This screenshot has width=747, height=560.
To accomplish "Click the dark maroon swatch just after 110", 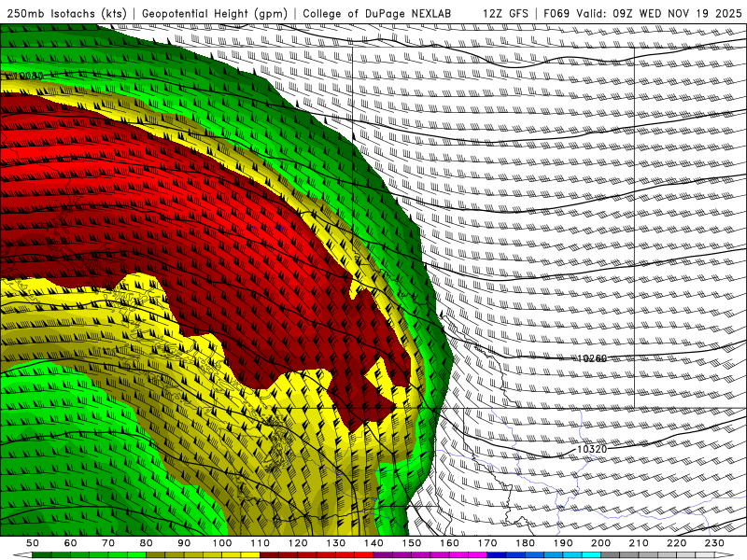I will pos(270,555).
